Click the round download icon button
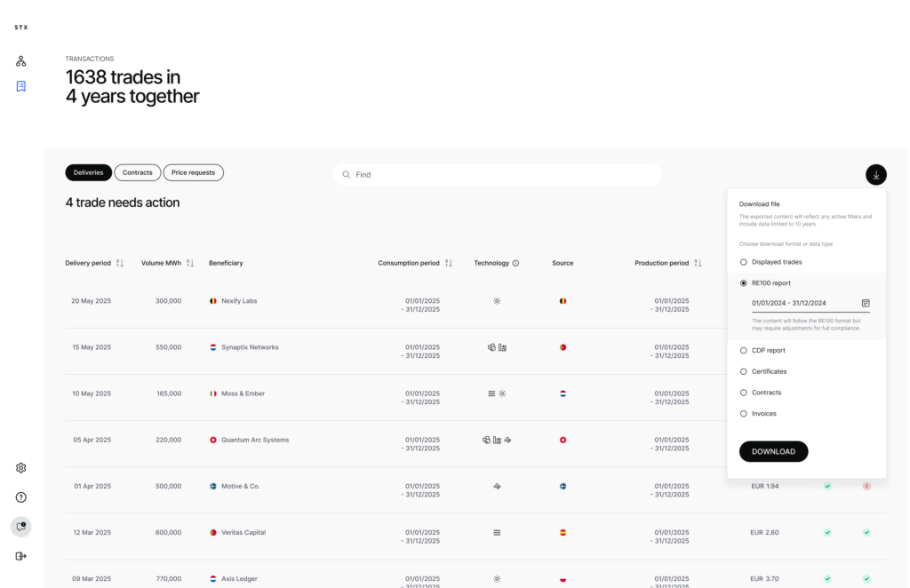The height and width of the screenshot is (588, 910). [875, 175]
